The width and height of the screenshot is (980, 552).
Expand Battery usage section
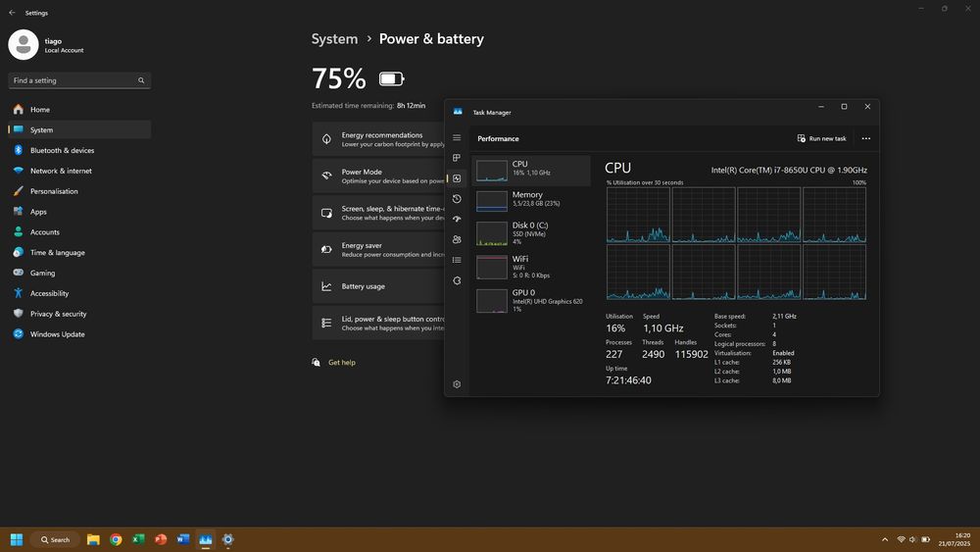pyautogui.click(x=378, y=286)
